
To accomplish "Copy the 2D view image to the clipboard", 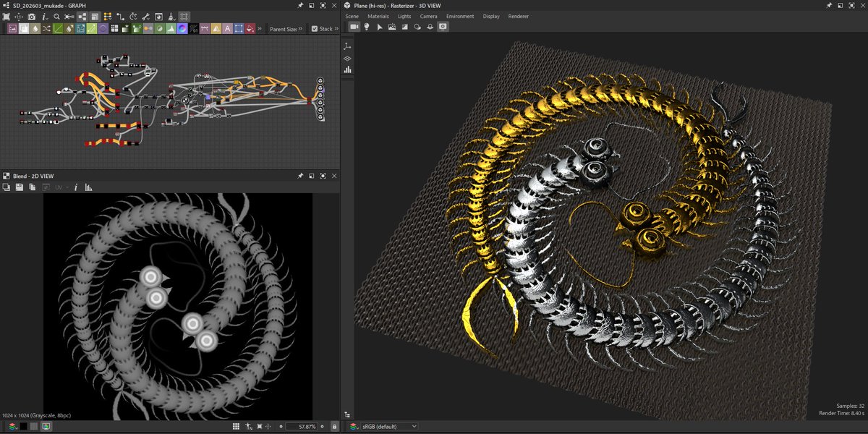I will tap(33, 187).
